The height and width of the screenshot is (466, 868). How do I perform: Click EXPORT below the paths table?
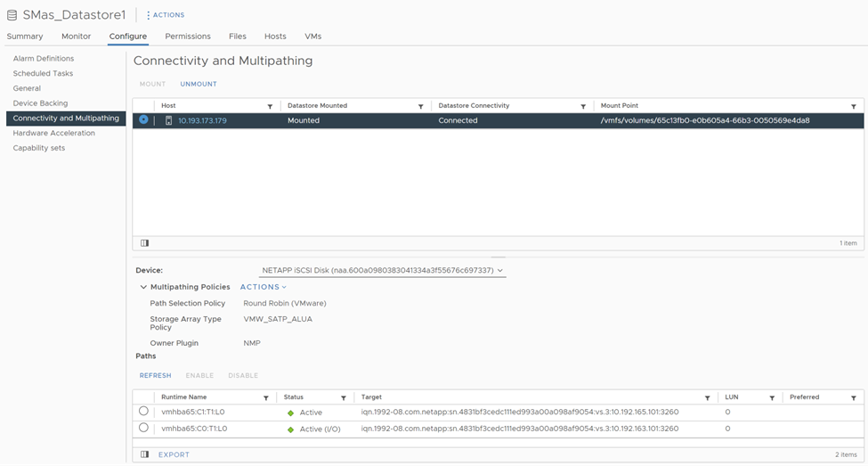point(174,454)
